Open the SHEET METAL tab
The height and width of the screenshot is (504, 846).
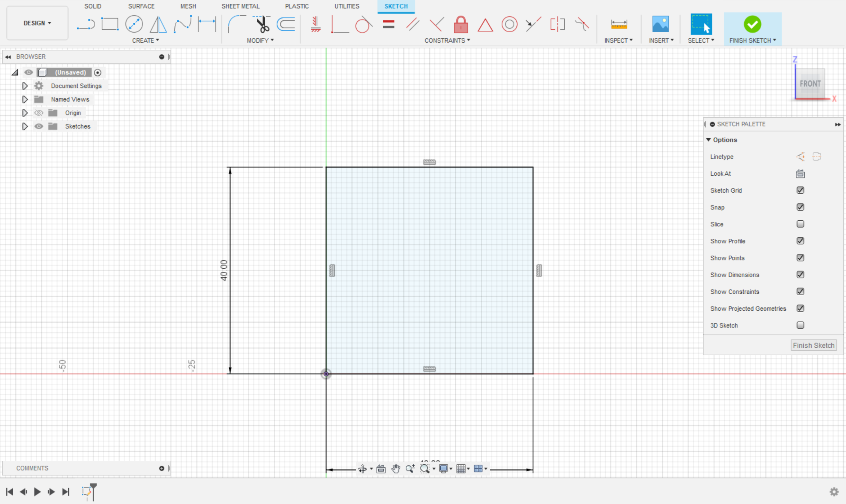[x=240, y=6]
